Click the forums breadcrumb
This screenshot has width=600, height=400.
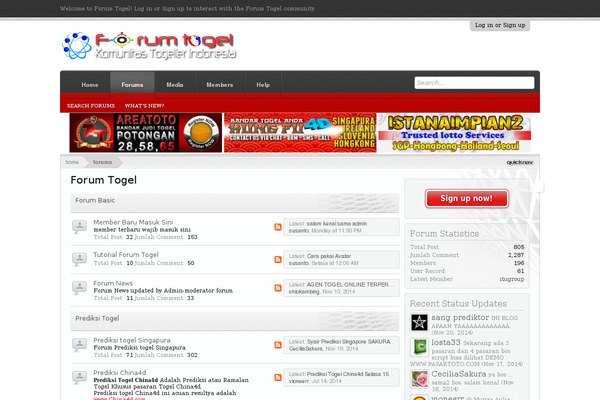pos(102,162)
